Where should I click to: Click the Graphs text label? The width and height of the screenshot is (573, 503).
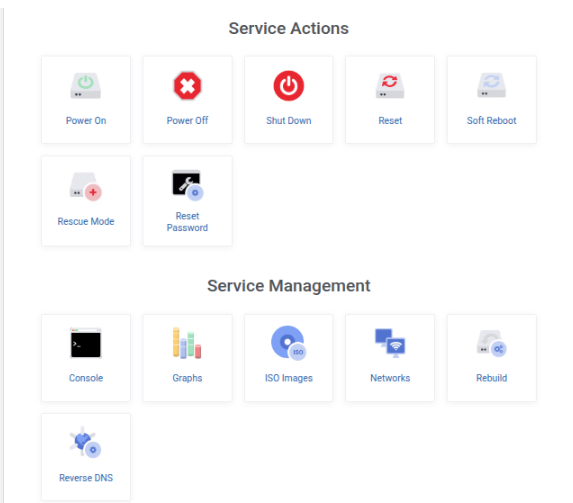pyautogui.click(x=187, y=378)
